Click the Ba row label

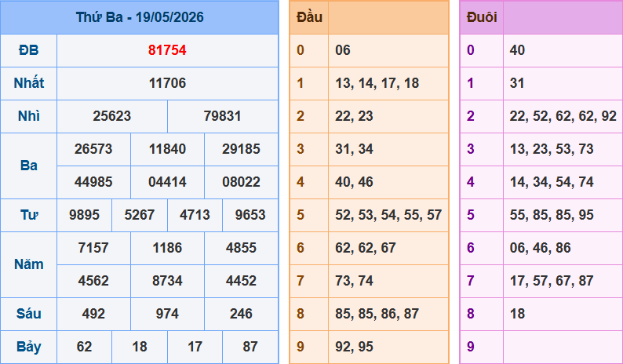(28, 166)
